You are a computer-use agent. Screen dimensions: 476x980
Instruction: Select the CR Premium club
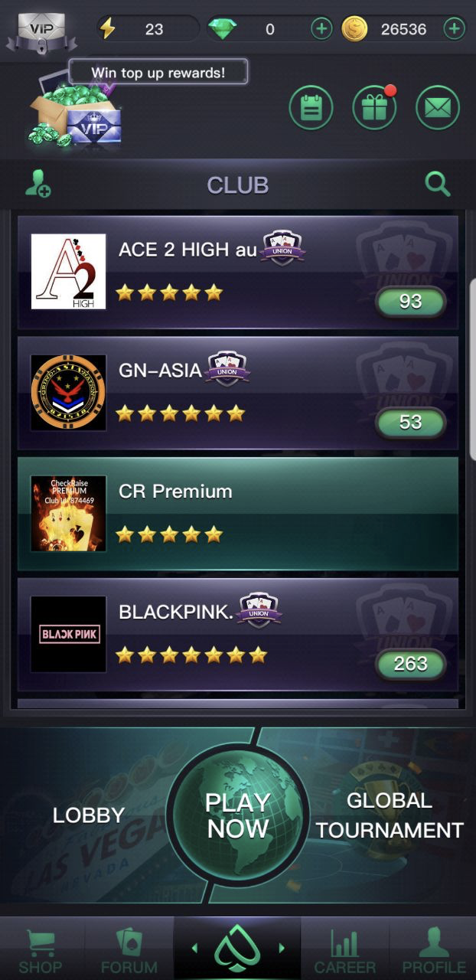tap(238, 514)
